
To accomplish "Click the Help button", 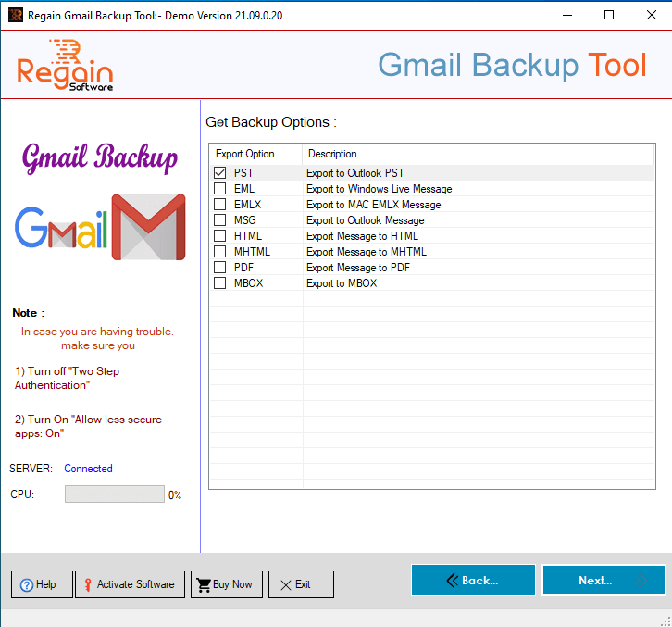I will click(x=42, y=584).
